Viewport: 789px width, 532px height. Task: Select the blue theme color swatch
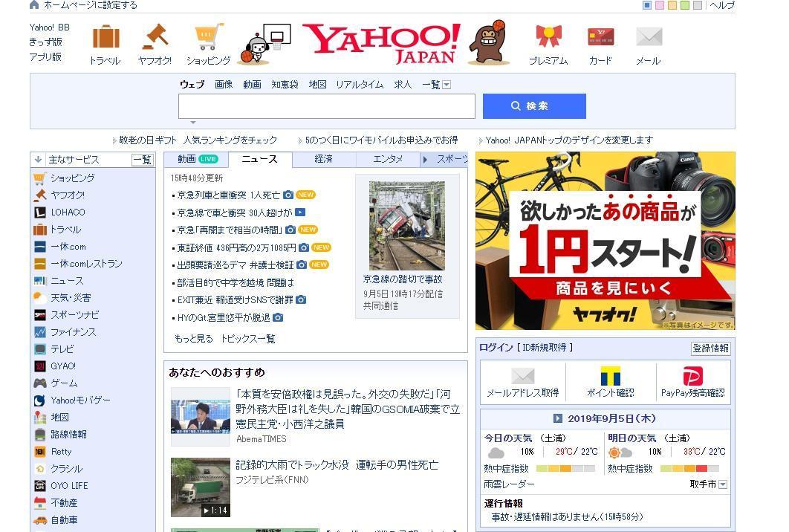647,5
